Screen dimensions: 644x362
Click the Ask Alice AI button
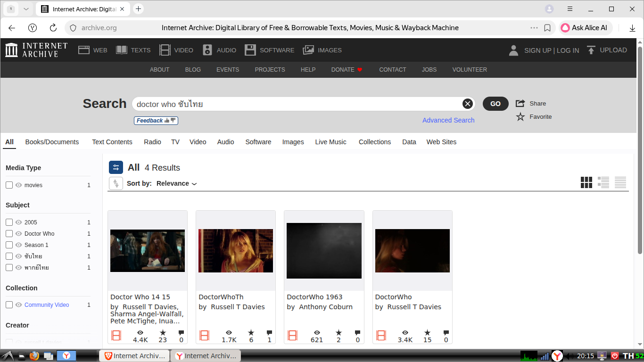pyautogui.click(x=586, y=28)
